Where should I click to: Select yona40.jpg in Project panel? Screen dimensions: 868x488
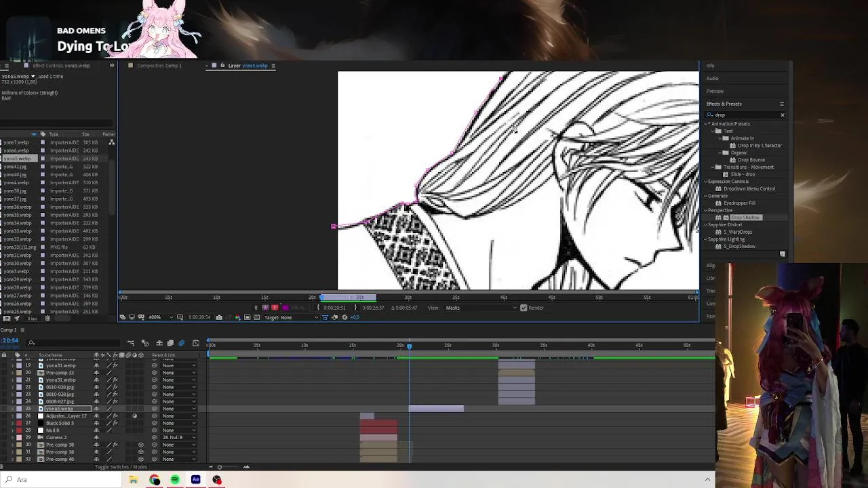point(15,174)
